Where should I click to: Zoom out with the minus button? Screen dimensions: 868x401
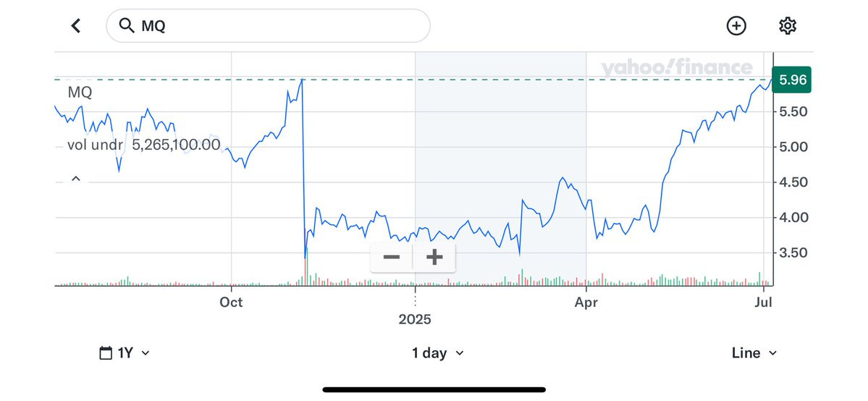click(x=392, y=257)
